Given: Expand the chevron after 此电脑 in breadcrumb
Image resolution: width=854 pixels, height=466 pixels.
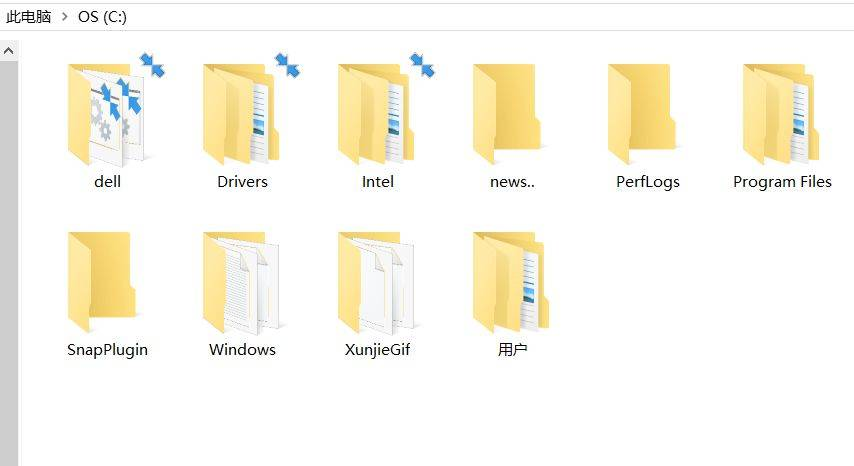Looking at the screenshot, I should click(x=65, y=17).
